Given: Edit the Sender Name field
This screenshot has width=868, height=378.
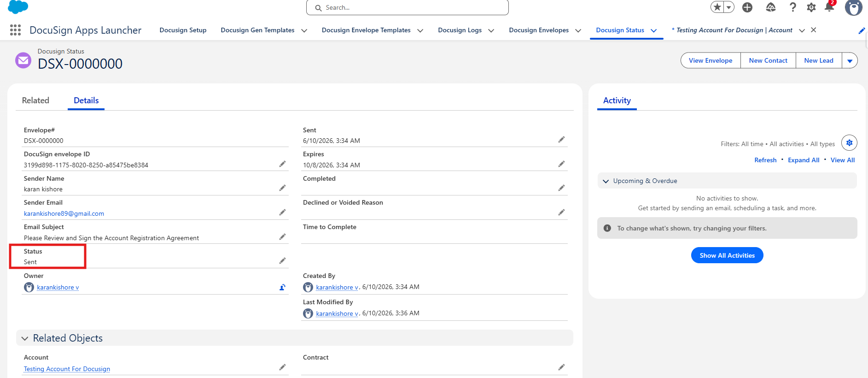Looking at the screenshot, I should (282, 188).
